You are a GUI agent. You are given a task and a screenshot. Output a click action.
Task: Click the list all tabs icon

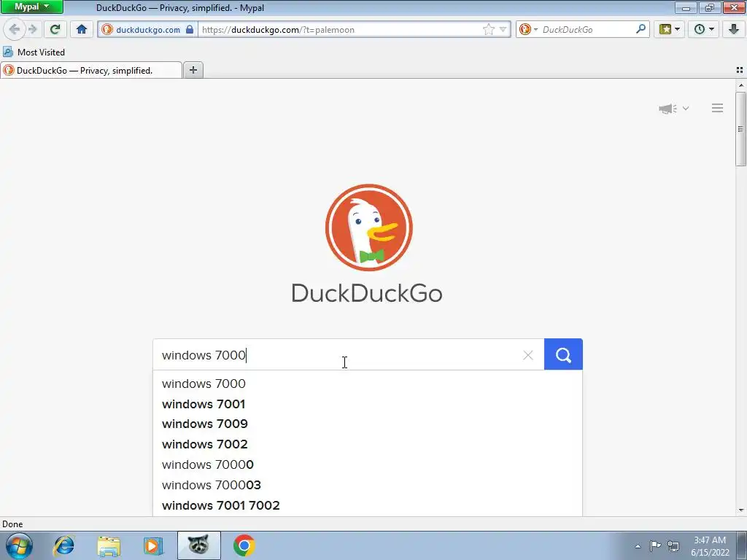(740, 70)
